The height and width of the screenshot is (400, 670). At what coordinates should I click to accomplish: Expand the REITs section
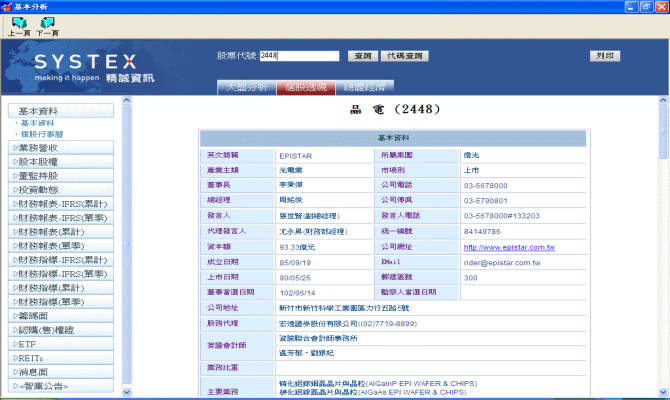click(x=61, y=358)
